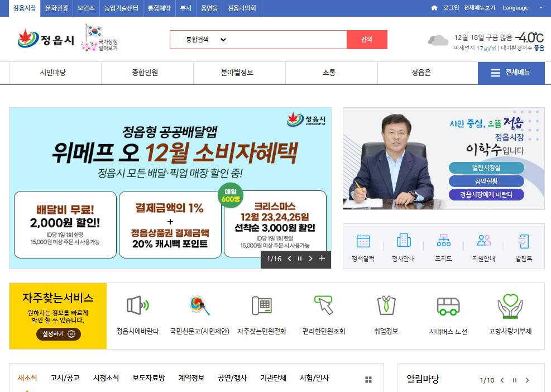Select the 기관단체 news tab

coord(274,378)
